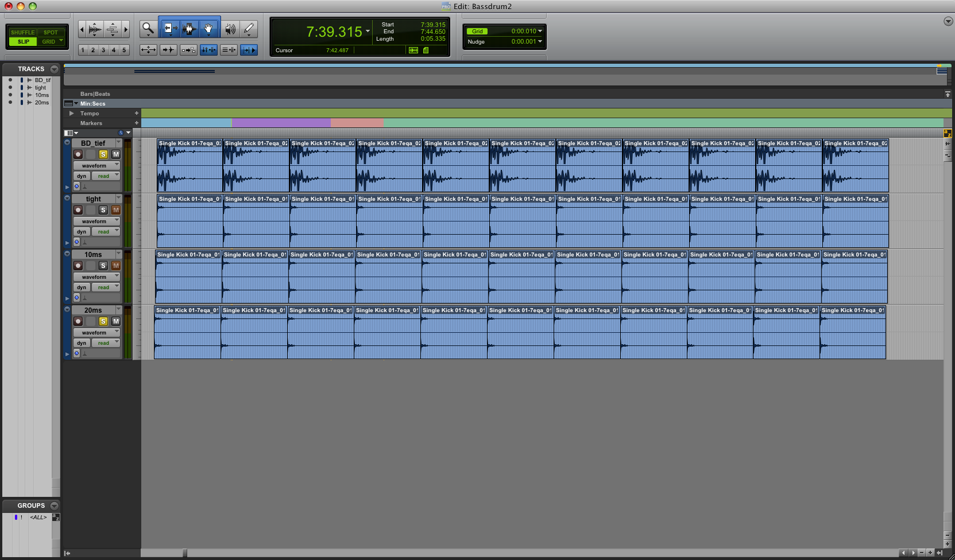955x560 pixels.
Task: Open waveform view selector on 20ms track
Action: pos(96,333)
